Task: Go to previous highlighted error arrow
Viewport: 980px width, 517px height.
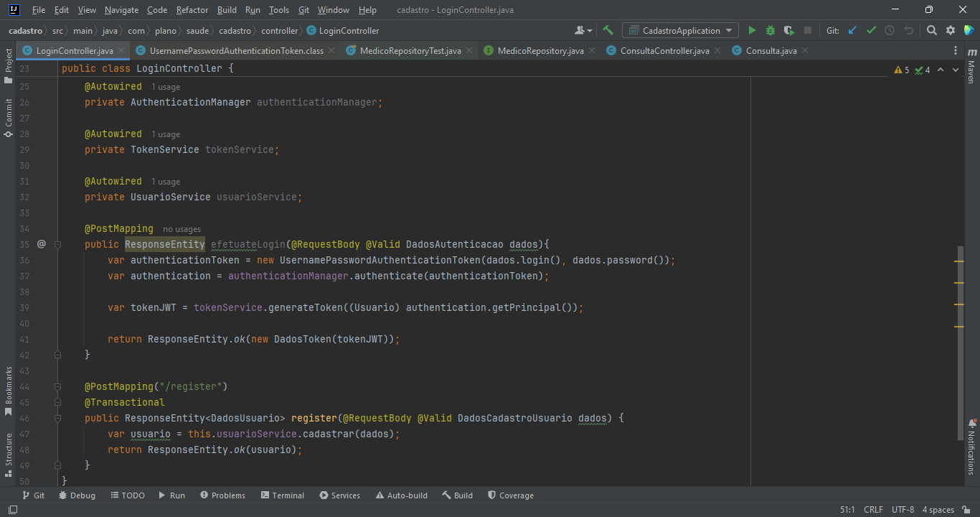Action: click(x=941, y=70)
